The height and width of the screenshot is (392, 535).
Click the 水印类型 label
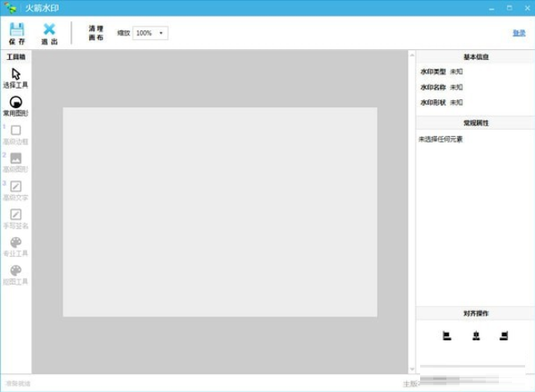pyautogui.click(x=433, y=71)
